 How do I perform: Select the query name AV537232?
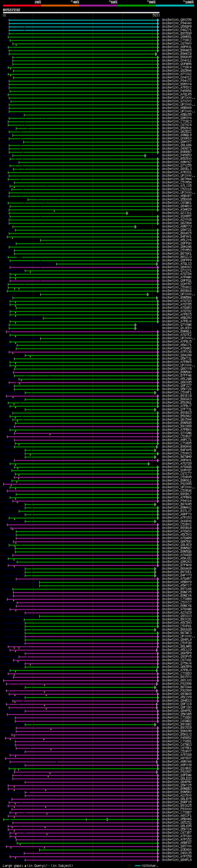pyautogui.click(x=11, y=10)
